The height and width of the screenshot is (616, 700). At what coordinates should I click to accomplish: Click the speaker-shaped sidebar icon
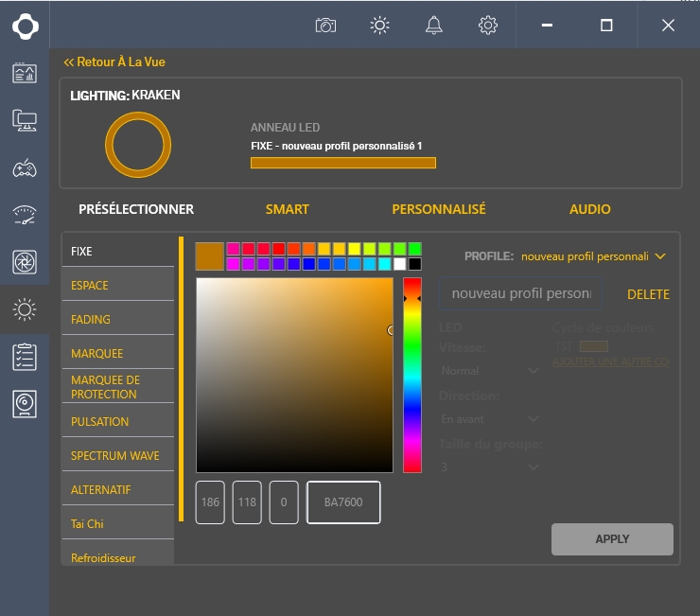(x=25, y=404)
